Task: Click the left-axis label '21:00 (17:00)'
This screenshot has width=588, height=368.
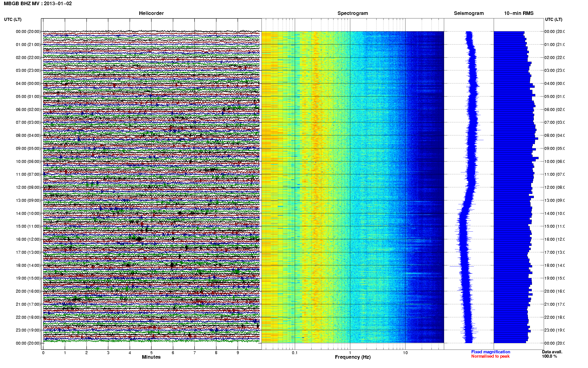Action: click(28, 304)
